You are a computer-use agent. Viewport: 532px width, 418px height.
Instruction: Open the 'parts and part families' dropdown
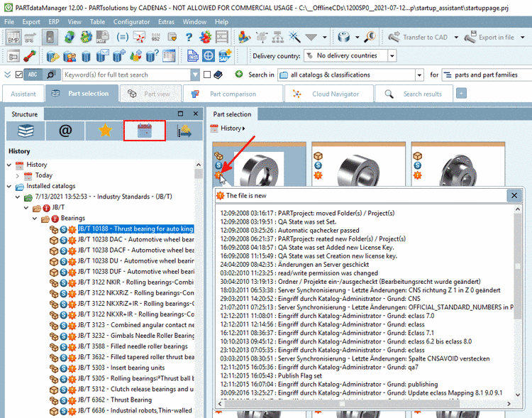point(487,75)
